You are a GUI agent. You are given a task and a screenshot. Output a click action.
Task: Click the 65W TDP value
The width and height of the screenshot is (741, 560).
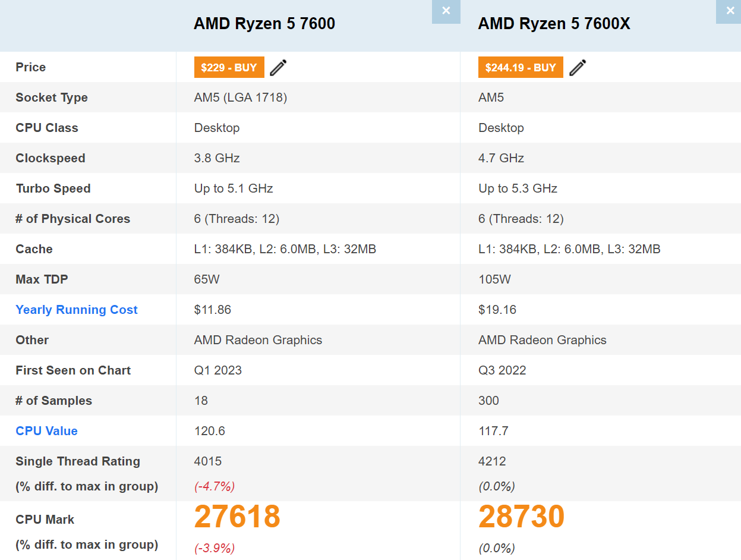[x=207, y=279]
